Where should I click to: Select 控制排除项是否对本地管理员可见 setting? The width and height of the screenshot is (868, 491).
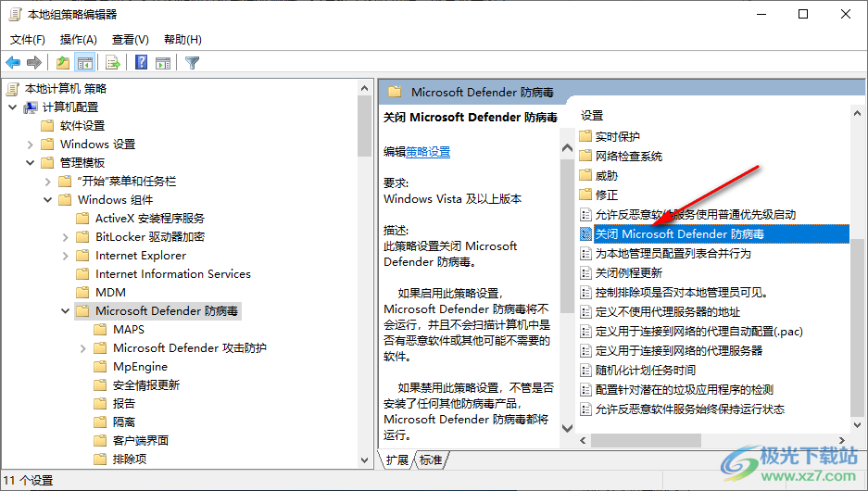[x=682, y=292]
